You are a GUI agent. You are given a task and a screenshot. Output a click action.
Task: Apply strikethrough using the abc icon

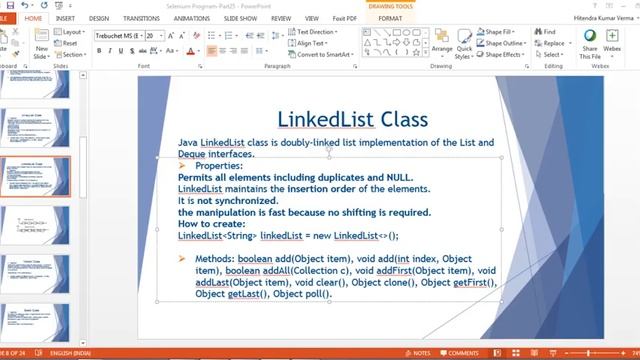[x=142, y=51]
